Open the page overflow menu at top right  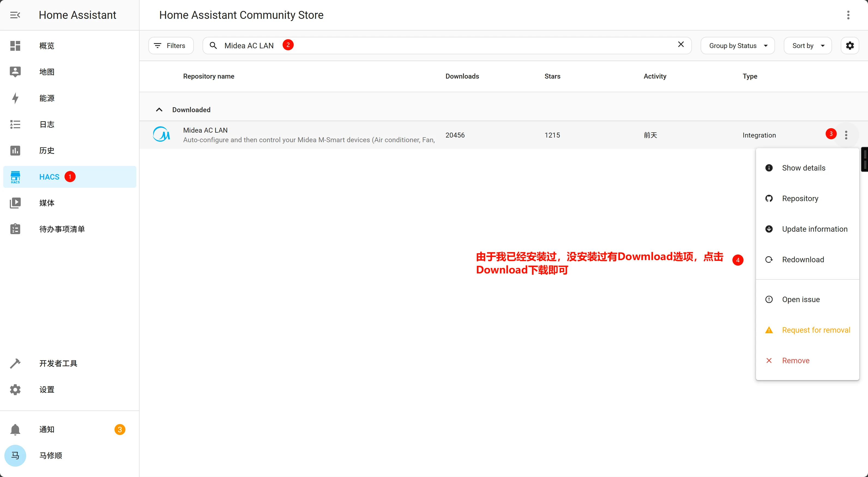click(848, 15)
